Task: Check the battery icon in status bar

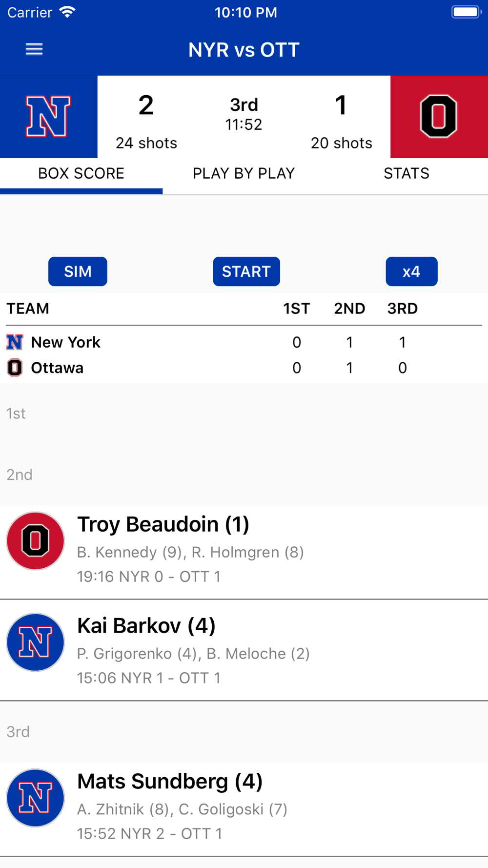Action: pyautogui.click(x=466, y=12)
